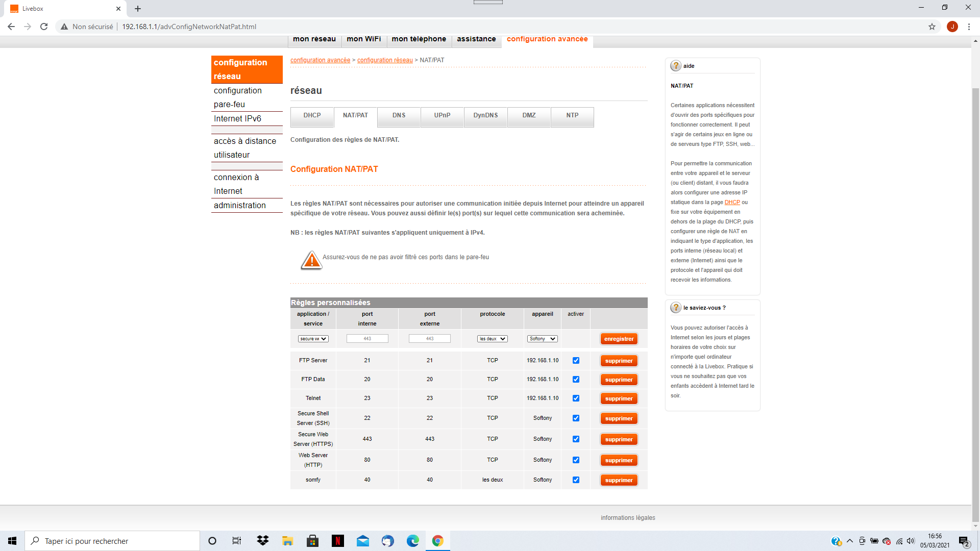Expand the protocole 'les deux' dropdown
Screen dimensions: 980x551
(492, 339)
